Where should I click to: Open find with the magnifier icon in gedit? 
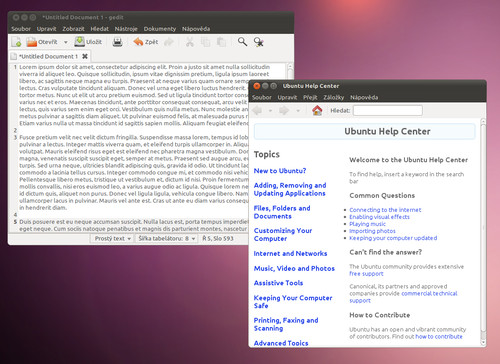[x=242, y=42]
